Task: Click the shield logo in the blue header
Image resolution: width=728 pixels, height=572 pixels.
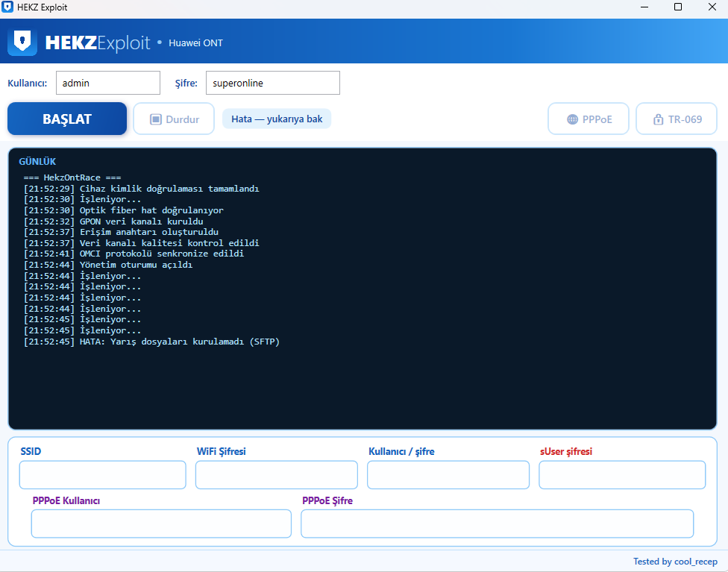Action: (x=22, y=42)
